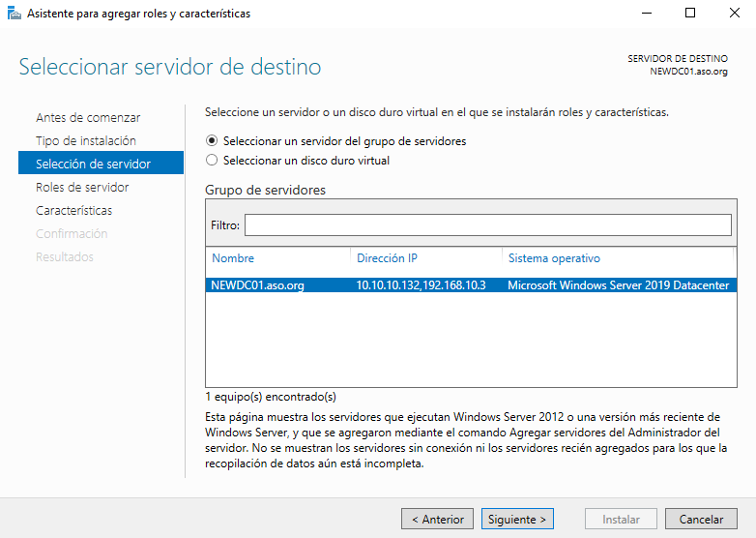Click the Filtro text input field
This screenshot has height=538, width=756.
487,224
